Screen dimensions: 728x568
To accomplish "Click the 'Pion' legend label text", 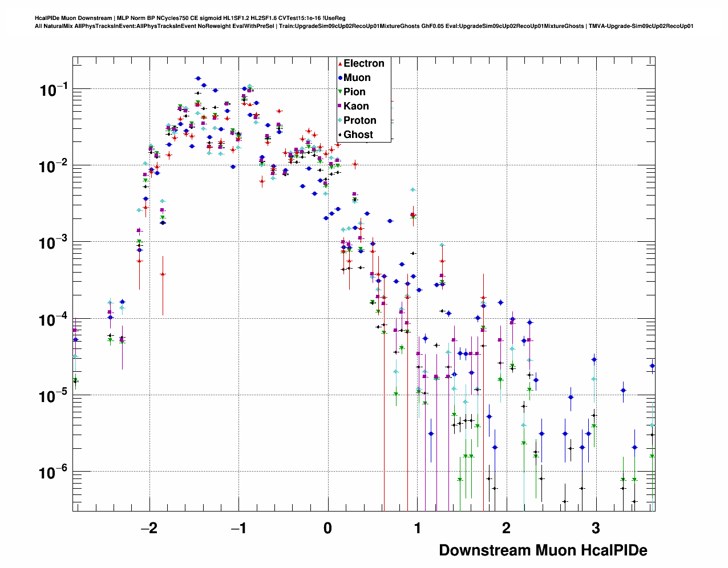I will pyautogui.click(x=354, y=92).
